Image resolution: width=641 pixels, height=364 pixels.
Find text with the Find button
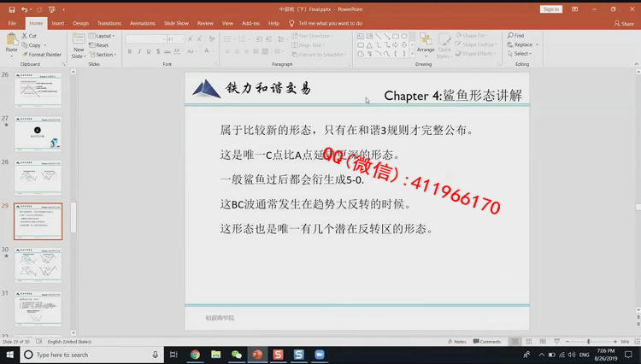(516, 36)
